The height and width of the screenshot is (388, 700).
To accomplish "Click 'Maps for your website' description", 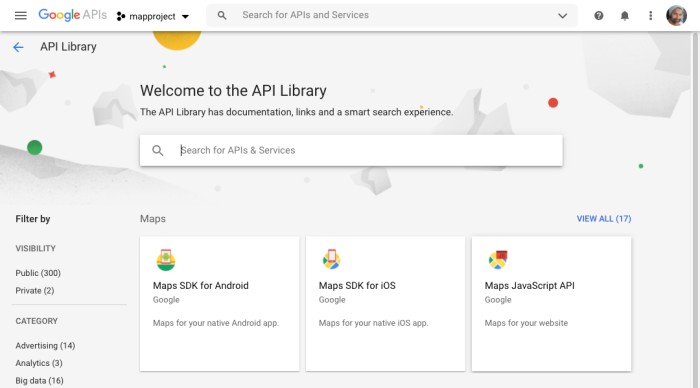I will pyautogui.click(x=526, y=323).
